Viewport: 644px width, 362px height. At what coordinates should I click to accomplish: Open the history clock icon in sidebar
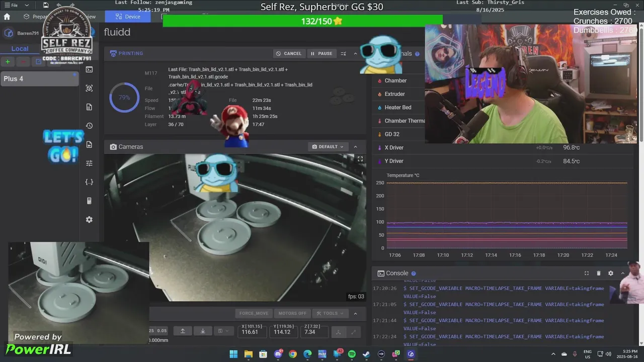click(89, 126)
